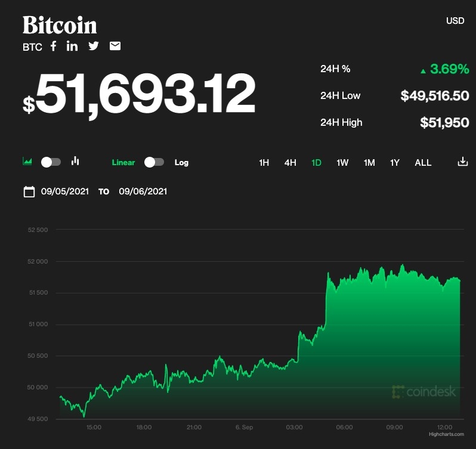Select the Log scale label
The height and width of the screenshot is (449, 476).
click(x=181, y=162)
